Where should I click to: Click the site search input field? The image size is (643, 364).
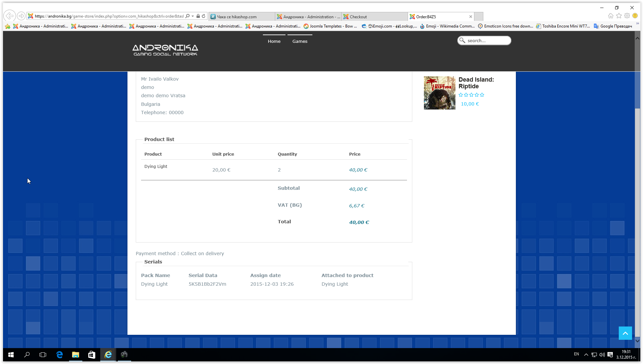pyautogui.click(x=487, y=40)
